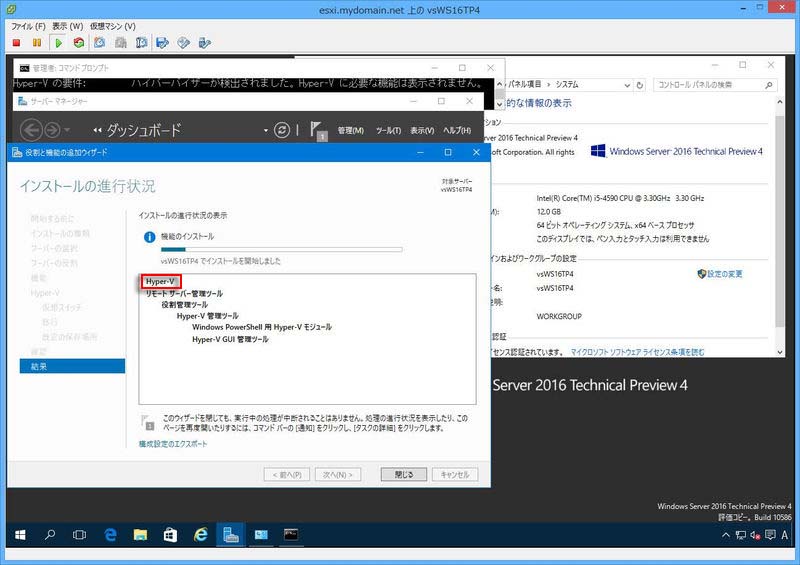Open the Server Manager notifications flag

click(318, 131)
